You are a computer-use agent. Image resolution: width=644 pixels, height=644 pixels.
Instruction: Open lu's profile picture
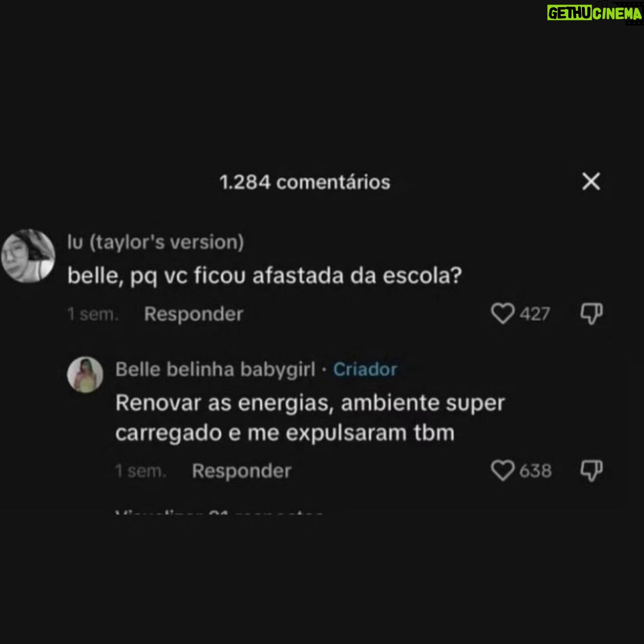pos(28,256)
